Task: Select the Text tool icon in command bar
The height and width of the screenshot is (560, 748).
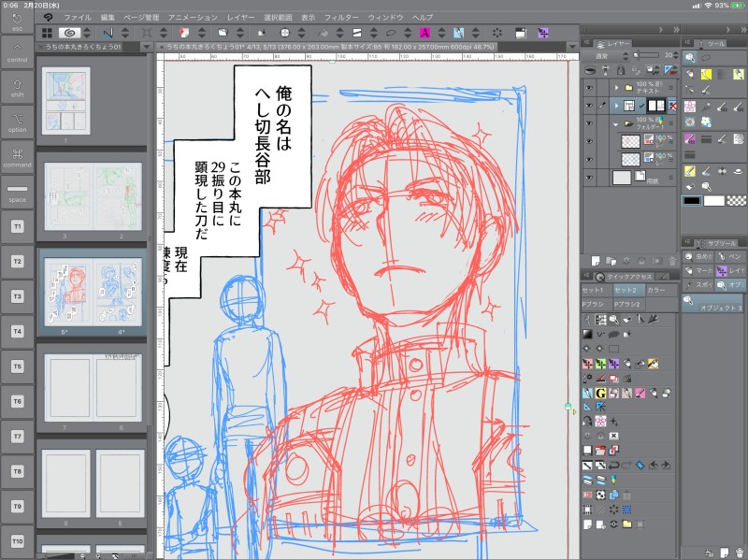Action: point(424,33)
